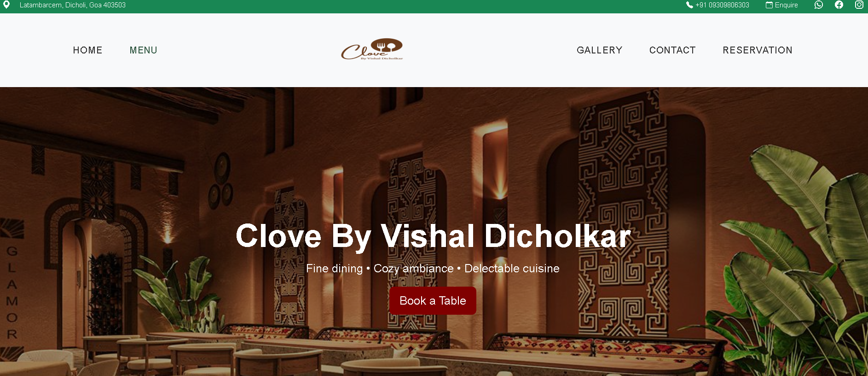Image resolution: width=868 pixels, height=376 pixels.
Task: Click the phone handset icon
Action: pyautogui.click(x=689, y=5)
